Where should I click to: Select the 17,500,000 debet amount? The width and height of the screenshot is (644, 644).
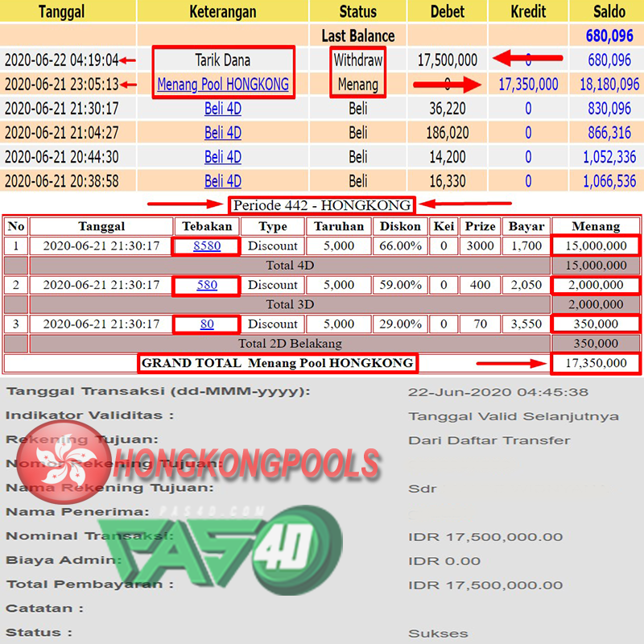tap(448, 60)
